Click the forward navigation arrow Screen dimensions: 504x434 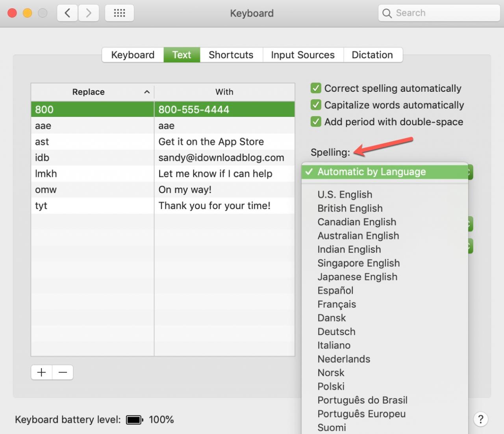tap(89, 13)
